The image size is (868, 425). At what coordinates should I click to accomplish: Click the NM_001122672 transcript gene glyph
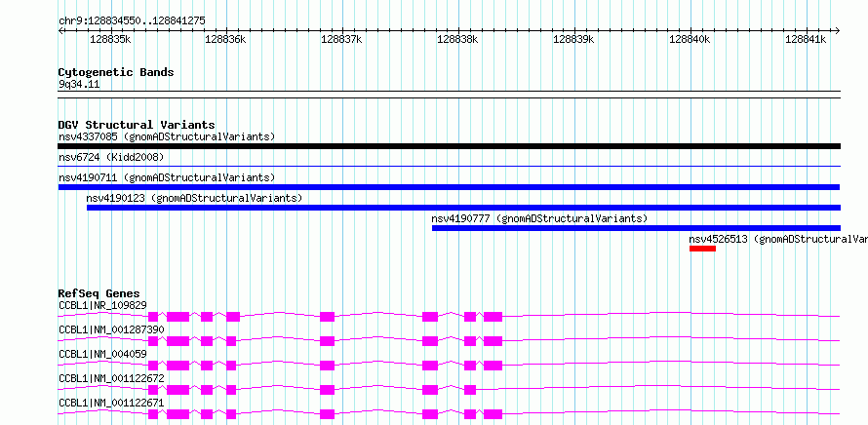point(449,390)
